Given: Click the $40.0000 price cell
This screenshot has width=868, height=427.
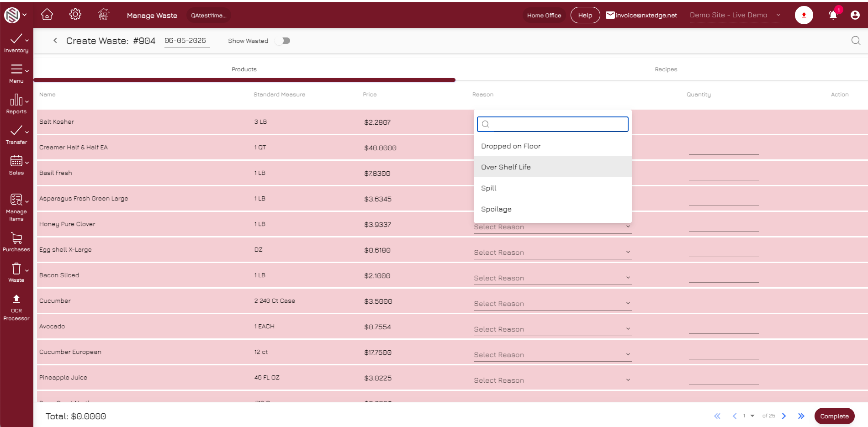Looking at the screenshot, I should click(380, 148).
